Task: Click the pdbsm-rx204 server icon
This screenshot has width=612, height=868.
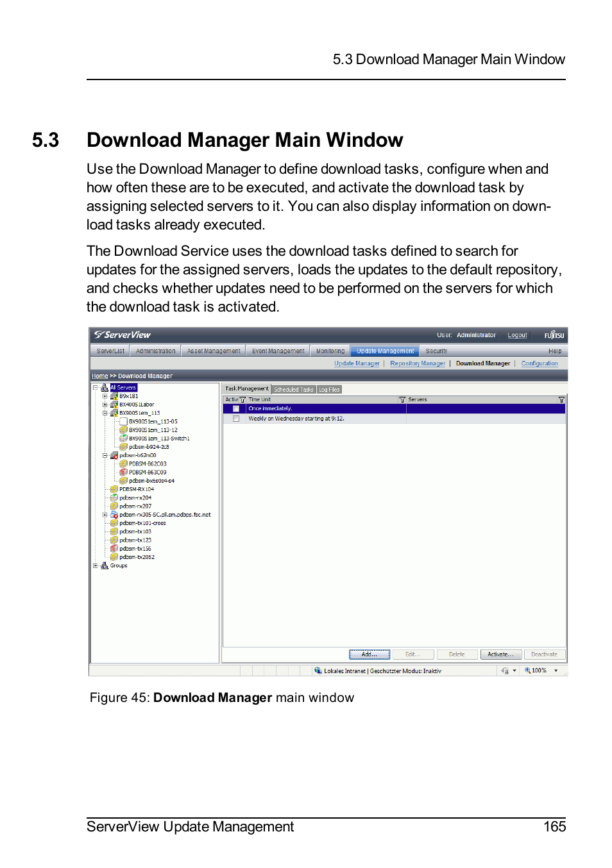Action: [114, 497]
